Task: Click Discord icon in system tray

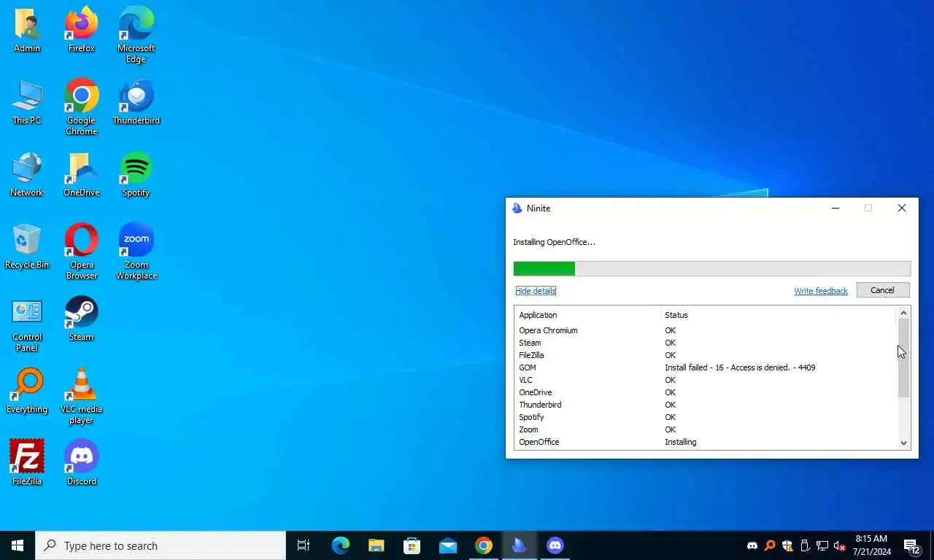Action: click(752, 545)
